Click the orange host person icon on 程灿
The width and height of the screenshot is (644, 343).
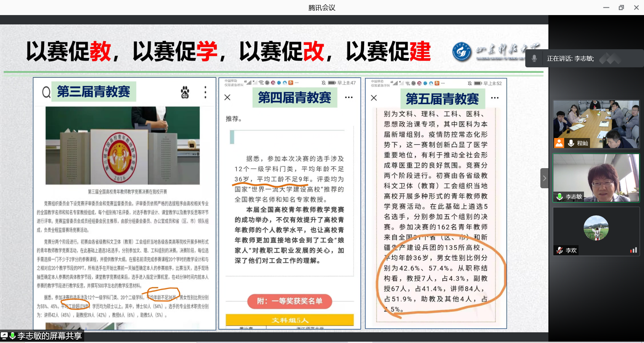point(559,143)
